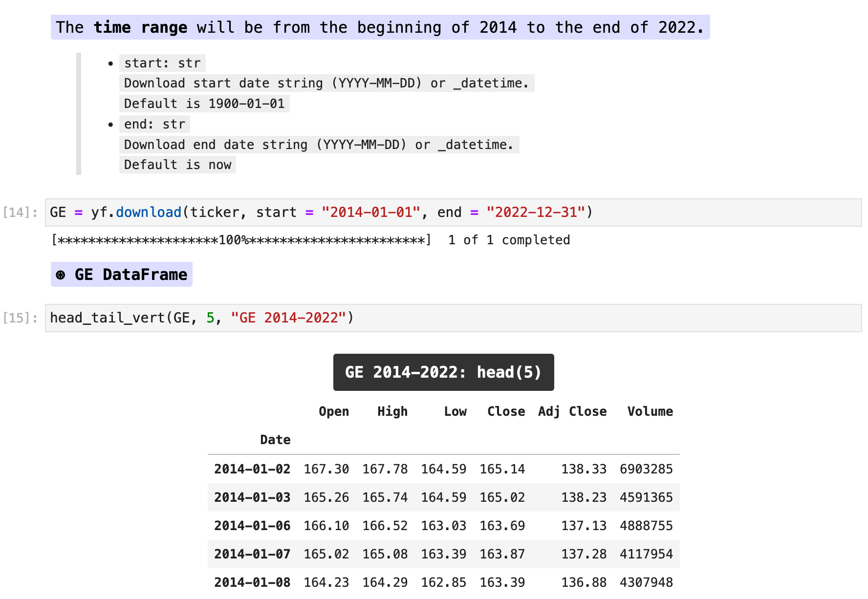The image size is (868, 599).
Task: Click the "2022-12-31" end date string
Action: pyautogui.click(x=536, y=213)
